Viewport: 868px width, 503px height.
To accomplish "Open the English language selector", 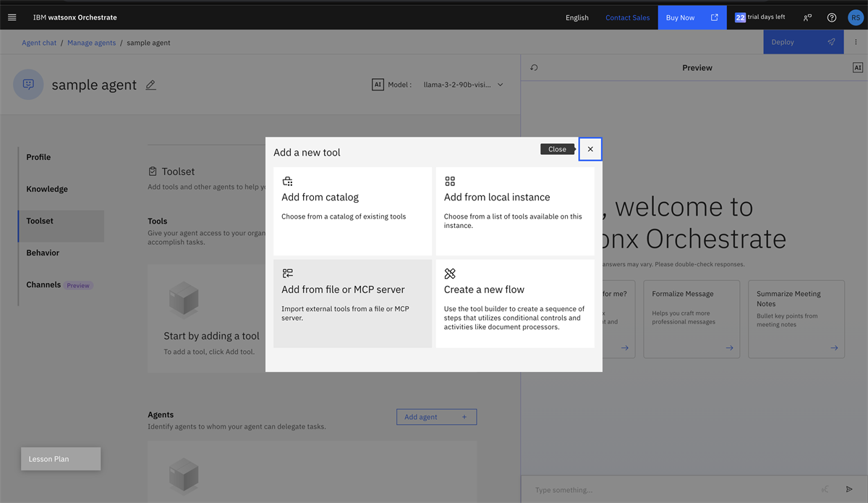I will click(577, 17).
